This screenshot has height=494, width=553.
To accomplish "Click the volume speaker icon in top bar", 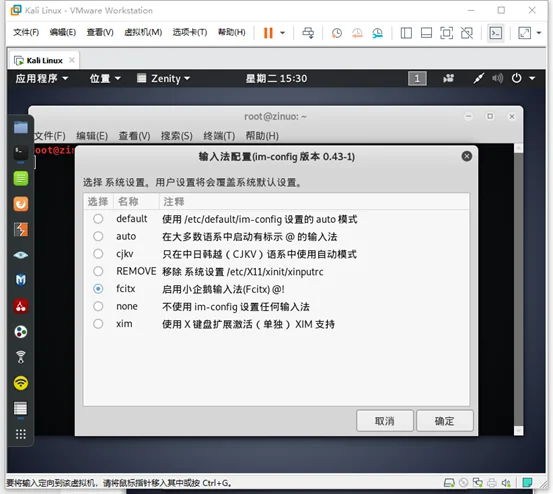I will [x=497, y=78].
